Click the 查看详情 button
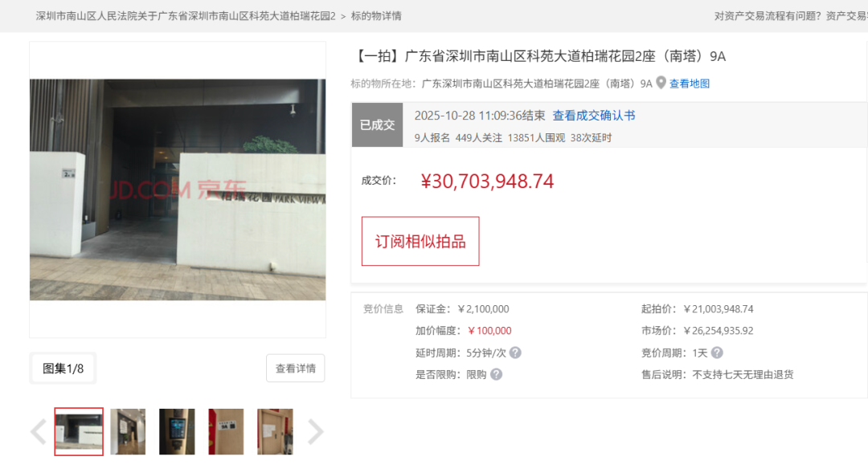868x473 pixels. (296, 369)
